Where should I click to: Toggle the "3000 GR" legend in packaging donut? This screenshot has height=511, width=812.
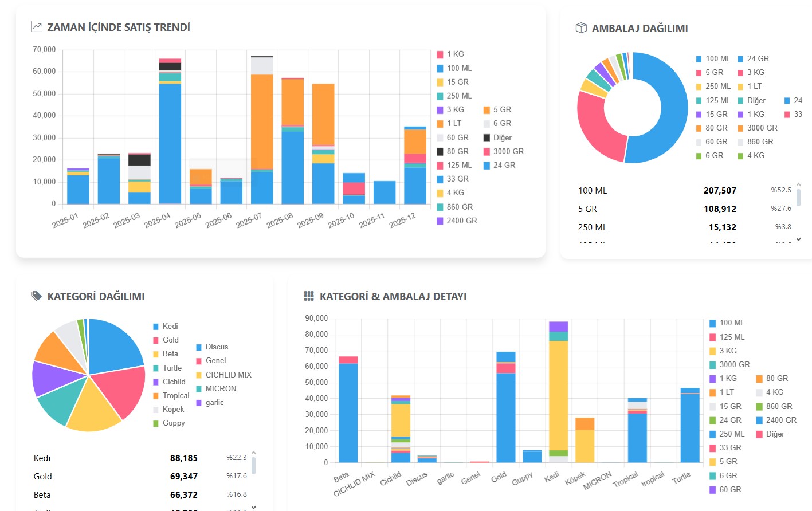(x=762, y=128)
